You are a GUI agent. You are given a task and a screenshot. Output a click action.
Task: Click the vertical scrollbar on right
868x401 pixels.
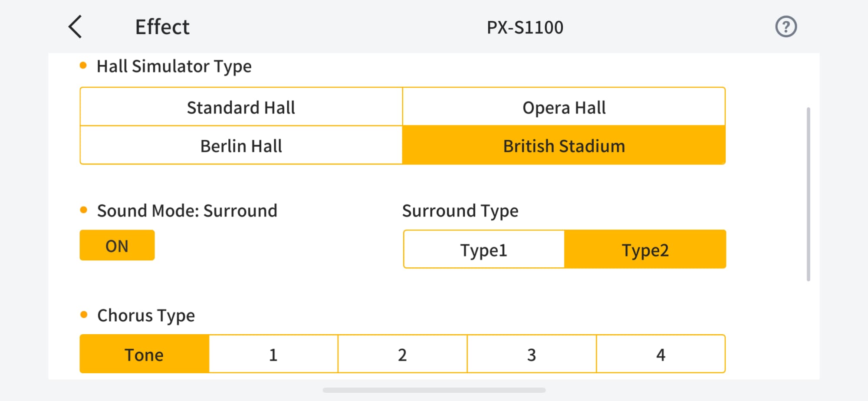coord(808,194)
